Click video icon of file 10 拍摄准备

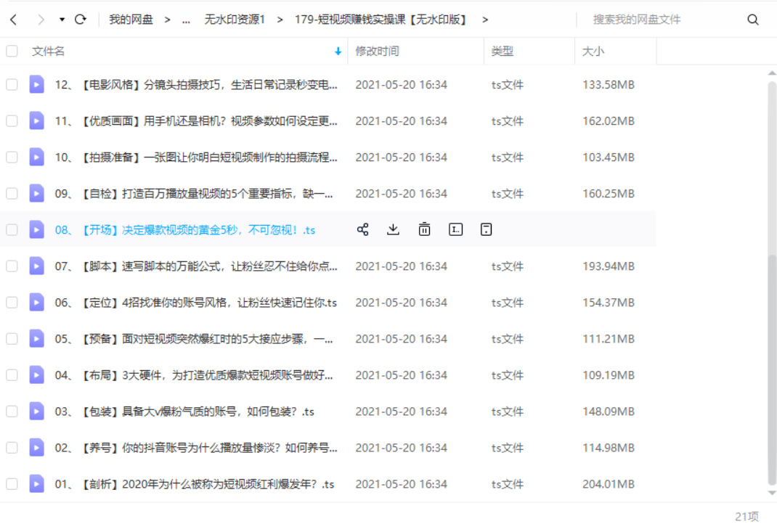click(x=36, y=157)
